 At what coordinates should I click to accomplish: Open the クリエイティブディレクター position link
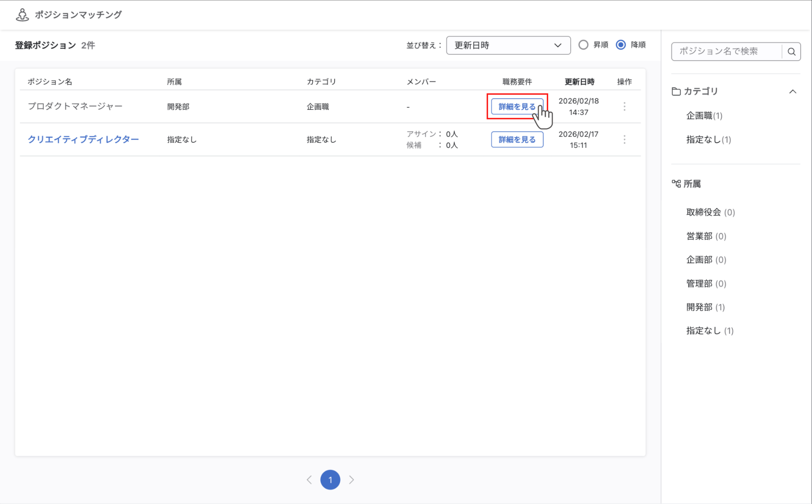(83, 139)
